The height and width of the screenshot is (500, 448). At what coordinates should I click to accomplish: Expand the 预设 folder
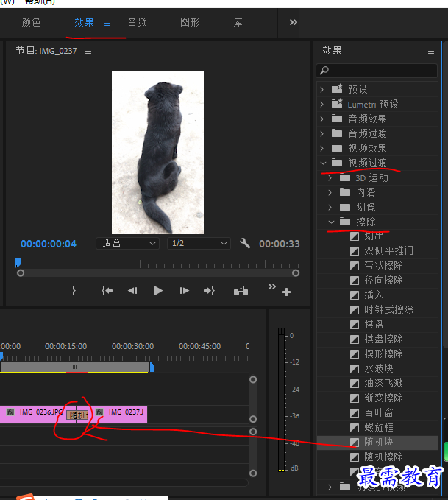pyautogui.click(x=322, y=89)
